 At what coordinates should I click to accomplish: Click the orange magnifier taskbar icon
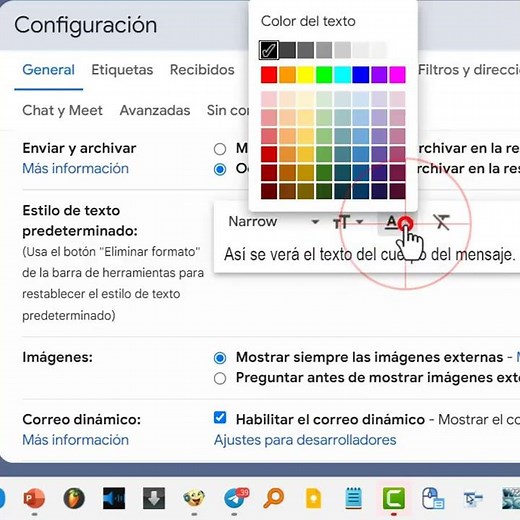click(x=274, y=498)
